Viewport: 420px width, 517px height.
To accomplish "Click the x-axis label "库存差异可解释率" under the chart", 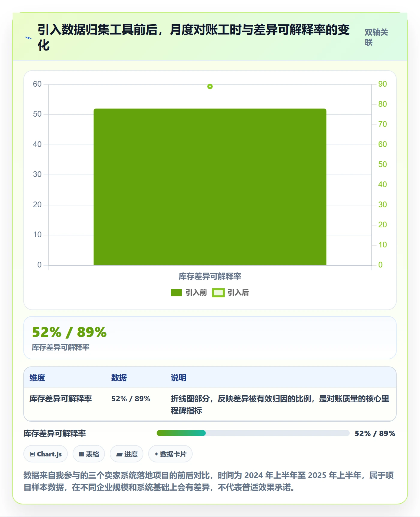I will pos(210,276).
